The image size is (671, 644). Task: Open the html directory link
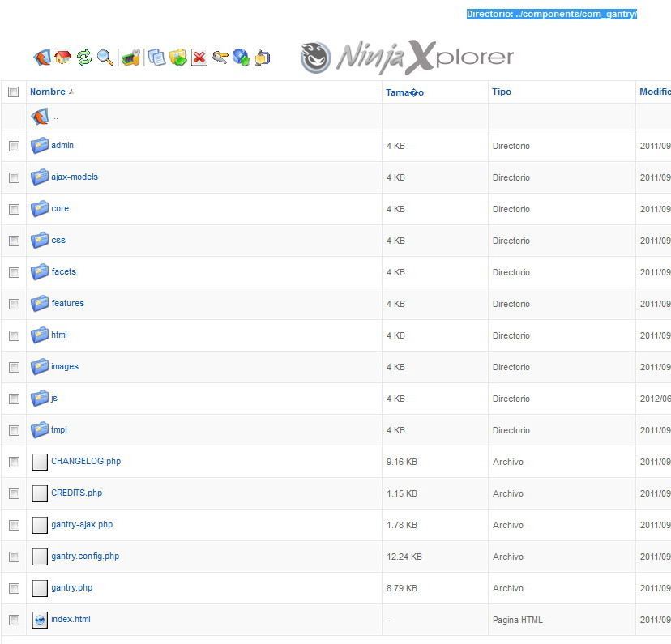[59, 335]
